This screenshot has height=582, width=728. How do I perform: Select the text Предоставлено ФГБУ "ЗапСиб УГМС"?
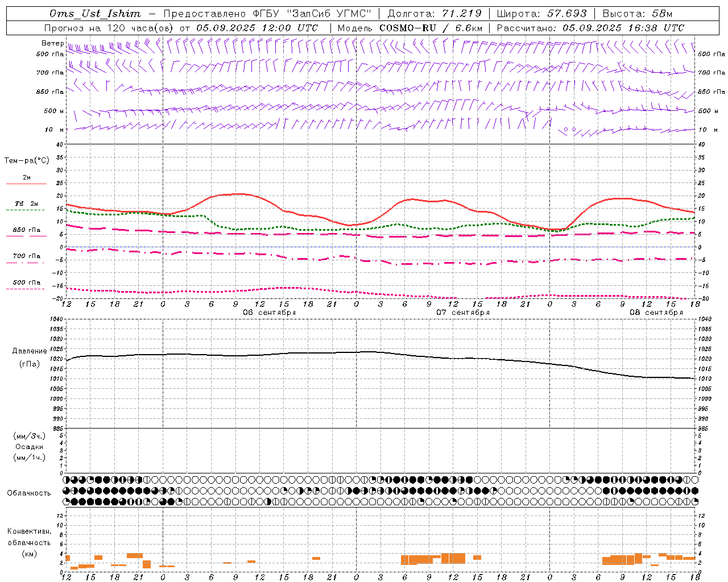coord(267,14)
